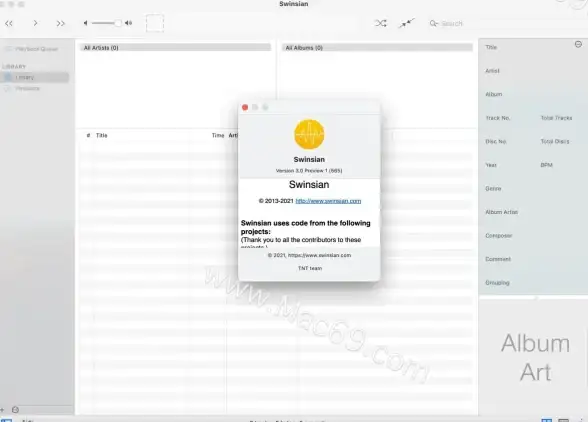Screen dimensions: 588x422
Task: Click the search magnifier icon
Action: [434, 24]
